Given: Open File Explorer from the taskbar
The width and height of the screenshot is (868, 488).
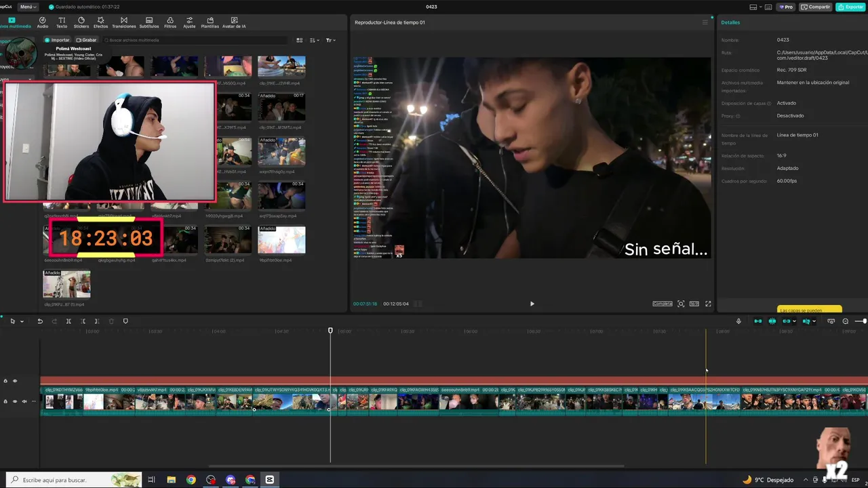Looking at the screenshot, I should [x=172, y=480].
